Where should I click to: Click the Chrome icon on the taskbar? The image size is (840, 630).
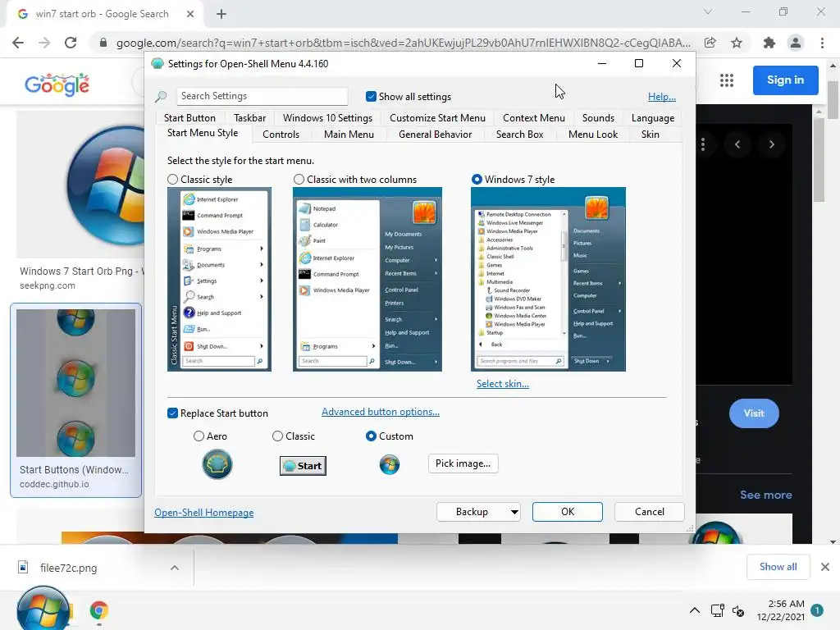99,610
